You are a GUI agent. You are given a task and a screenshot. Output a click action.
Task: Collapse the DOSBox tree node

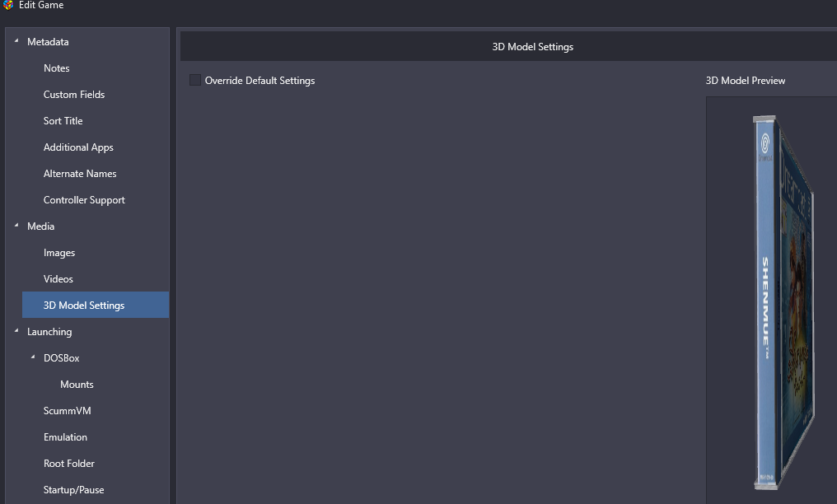click(33, 357)
